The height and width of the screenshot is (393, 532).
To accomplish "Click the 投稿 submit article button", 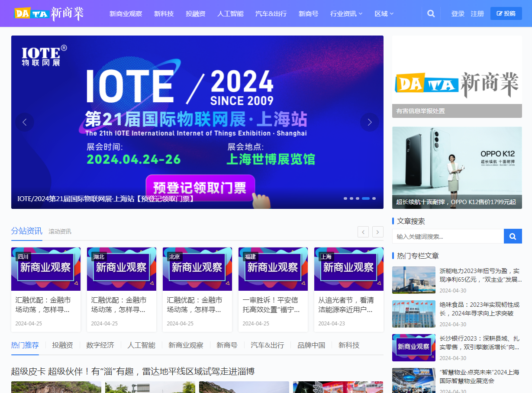I will pos(506,13).
